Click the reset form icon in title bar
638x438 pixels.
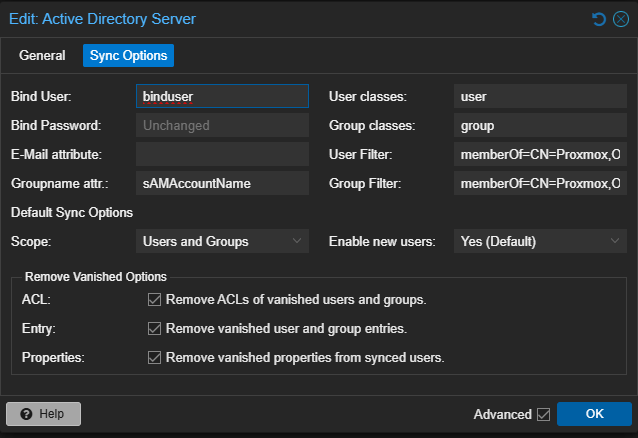tap(598, 19)
